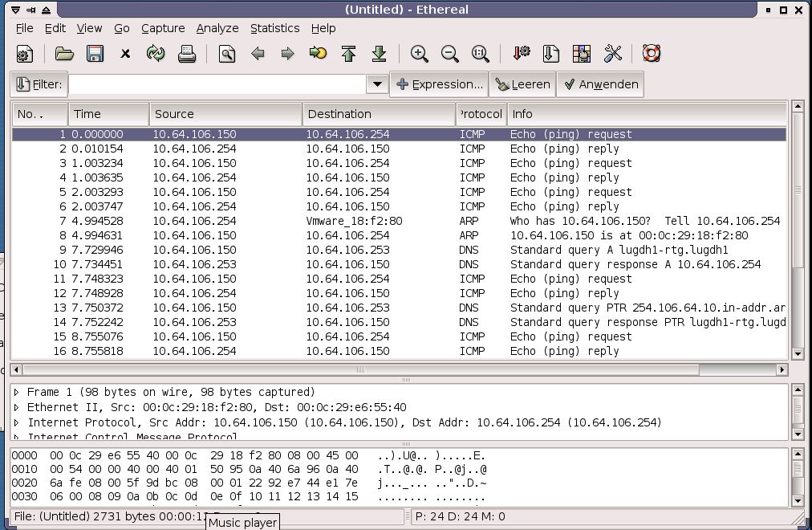Open the filter history dropdown arrow
812x530 pixels.
coord(377,84)
